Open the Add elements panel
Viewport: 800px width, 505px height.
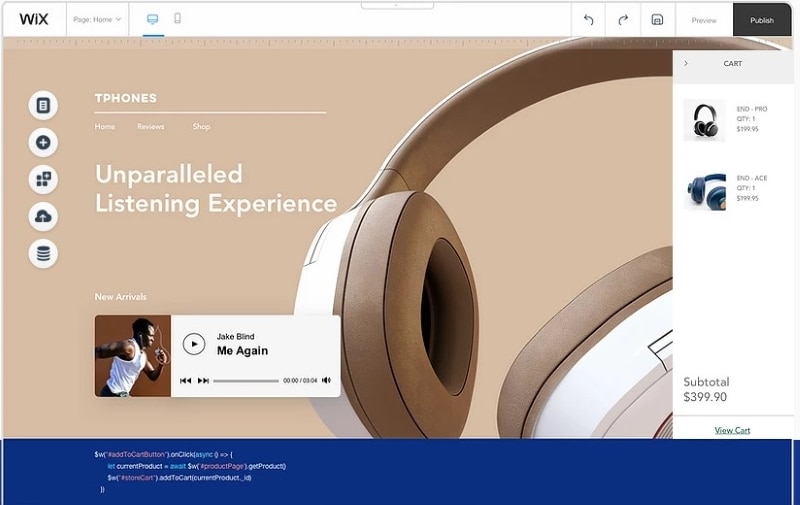pyautogui.click(x=43, y=142)
